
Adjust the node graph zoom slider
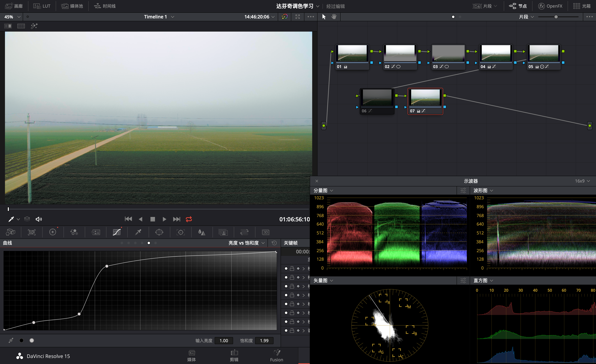[x=556, y=17]
